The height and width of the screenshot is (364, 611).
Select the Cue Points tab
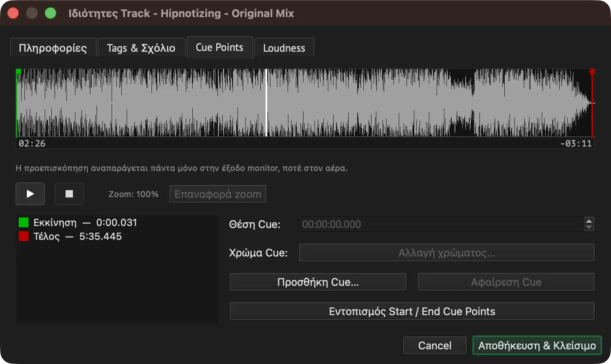(220, 47)
